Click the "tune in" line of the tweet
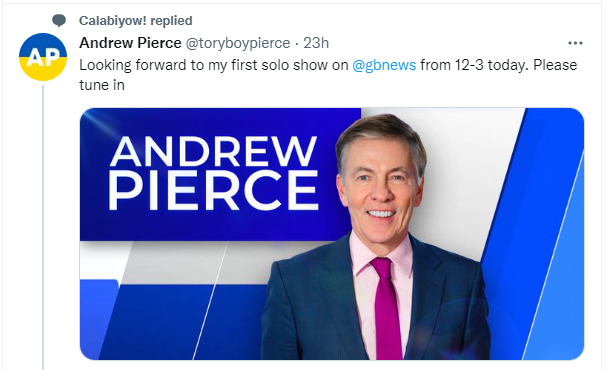Image resolution: width=609 pixels, height=370 pixels. (102, 85)
